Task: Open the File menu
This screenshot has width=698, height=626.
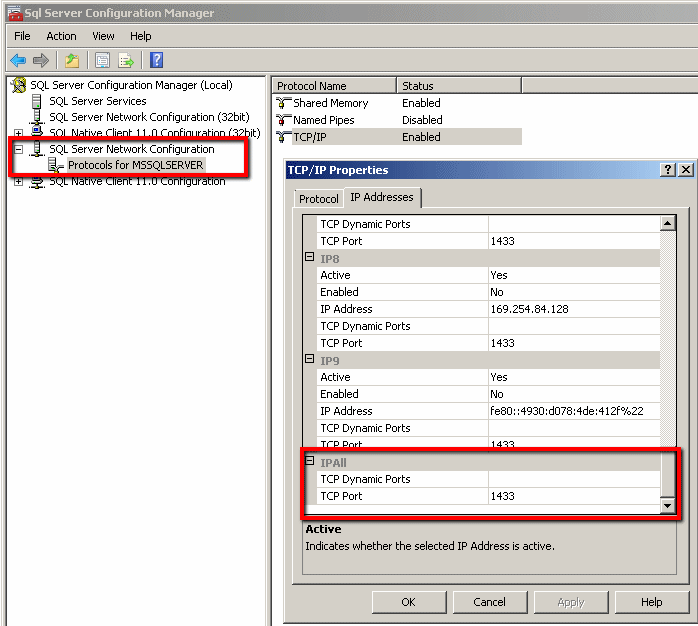Action: (22, 36)
